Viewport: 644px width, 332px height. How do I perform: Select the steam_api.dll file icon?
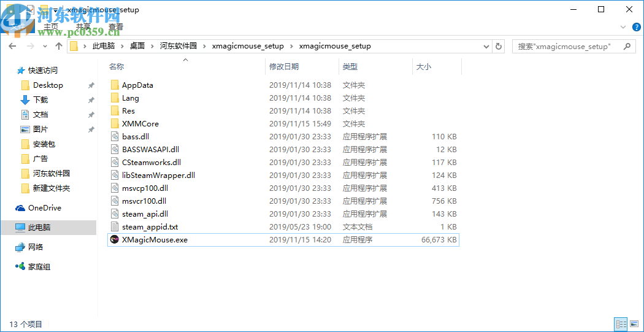click(x=115, y=214)
